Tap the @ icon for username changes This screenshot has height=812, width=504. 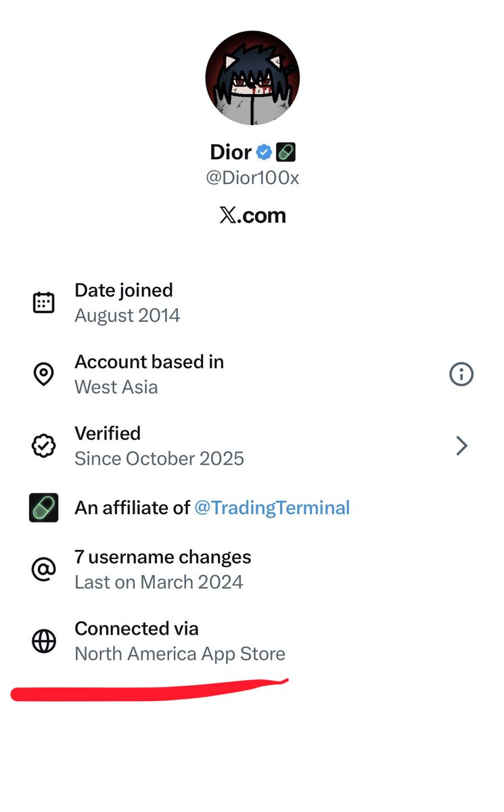click(x=44, y=569)
